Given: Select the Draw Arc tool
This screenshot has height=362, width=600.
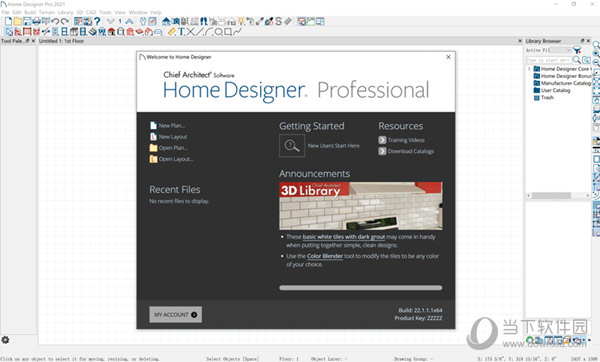Looking at the screenshot, I should point(209,31).
